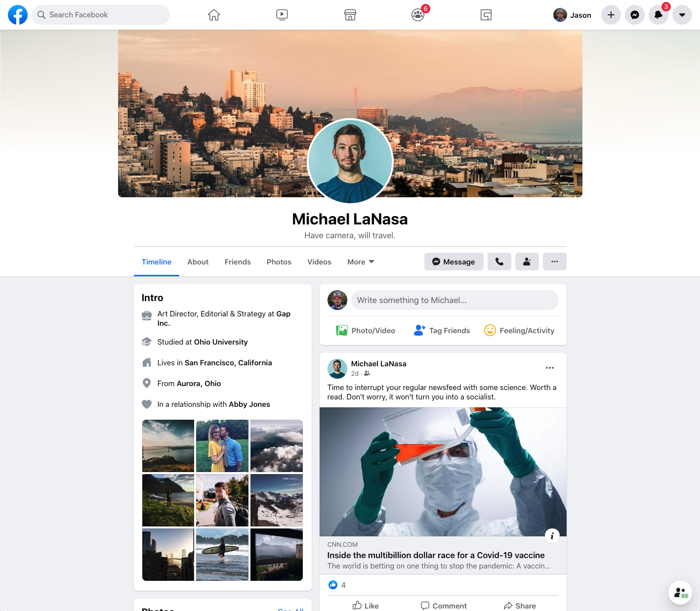Add a Photo/Video to post
This screenshot has width=700, height=611.
(x=366, y=331)
